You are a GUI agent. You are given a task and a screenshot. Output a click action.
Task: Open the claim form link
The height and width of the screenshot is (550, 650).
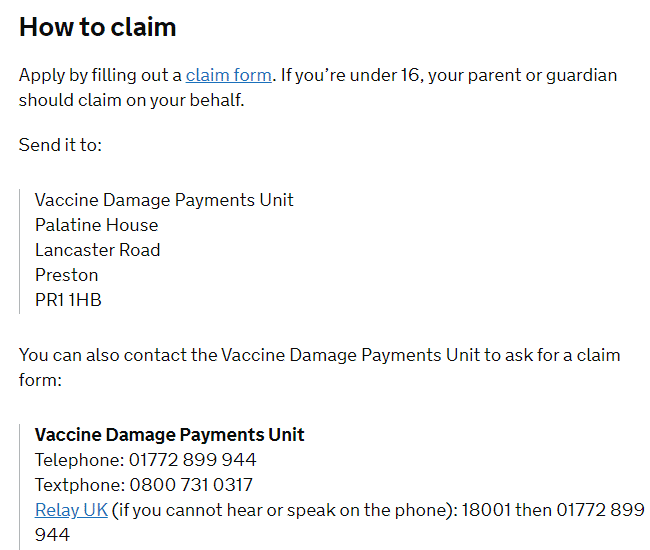coord(228,75)
